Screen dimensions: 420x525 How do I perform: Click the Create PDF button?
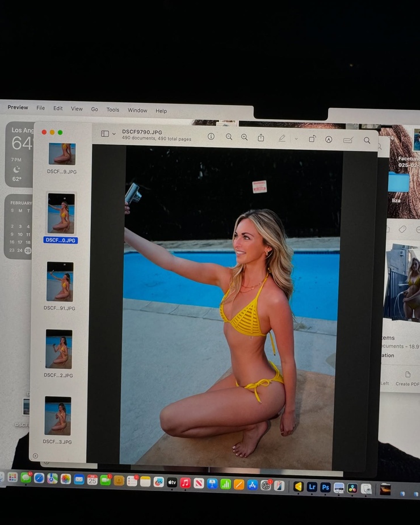[407, 379]
